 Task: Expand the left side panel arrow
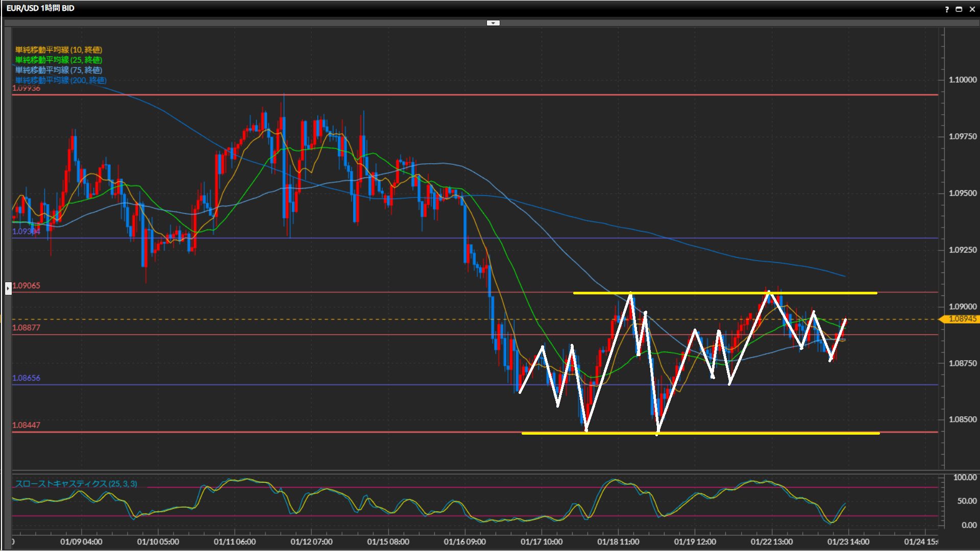click(x=8, y=288)
